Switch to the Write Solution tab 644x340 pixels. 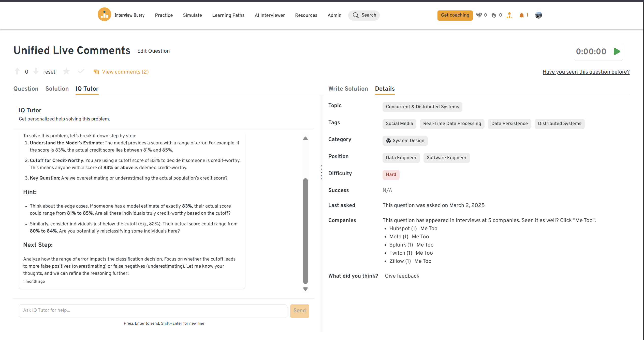[x=348, y=89]
